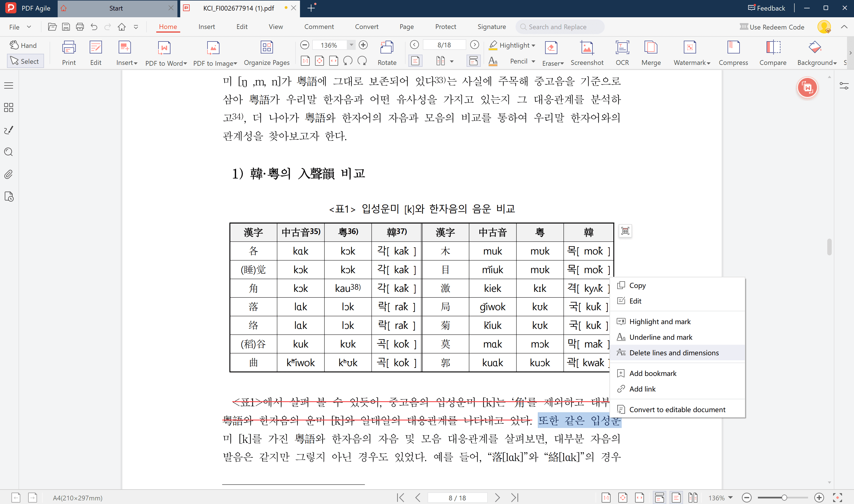Rotate view counterclockwise
The width and height of the screenshot is (854, 504).
(x=348, y=61)
